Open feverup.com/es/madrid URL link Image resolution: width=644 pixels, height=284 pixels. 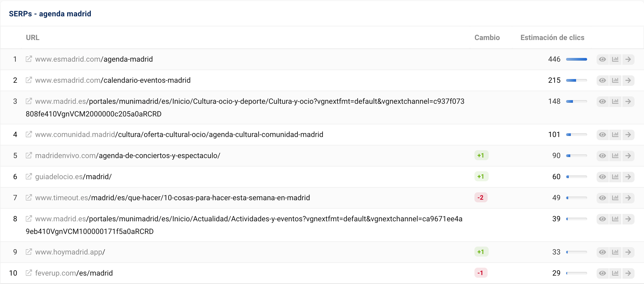point(74,273)
